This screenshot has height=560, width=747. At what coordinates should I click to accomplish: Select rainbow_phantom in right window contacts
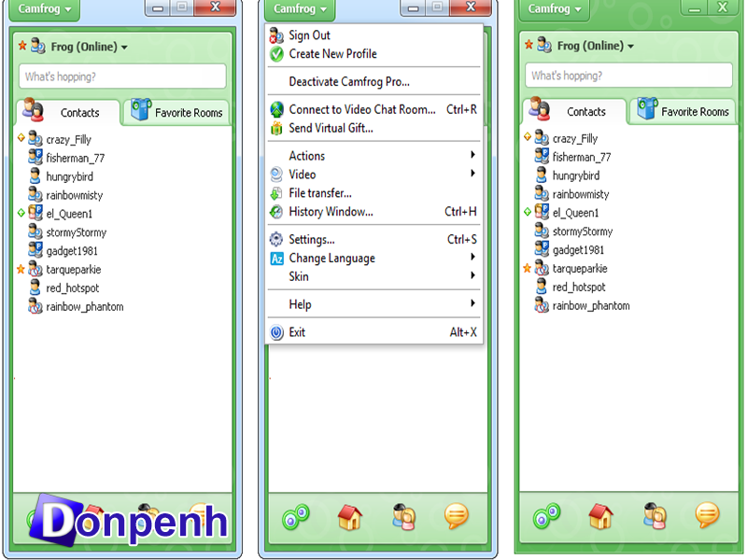(591, 306)
